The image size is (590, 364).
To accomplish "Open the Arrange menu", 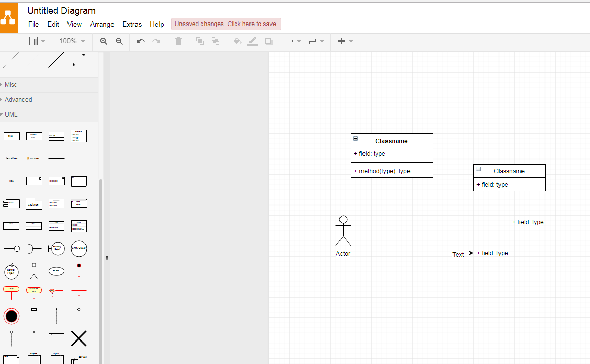I will (102, 24).
